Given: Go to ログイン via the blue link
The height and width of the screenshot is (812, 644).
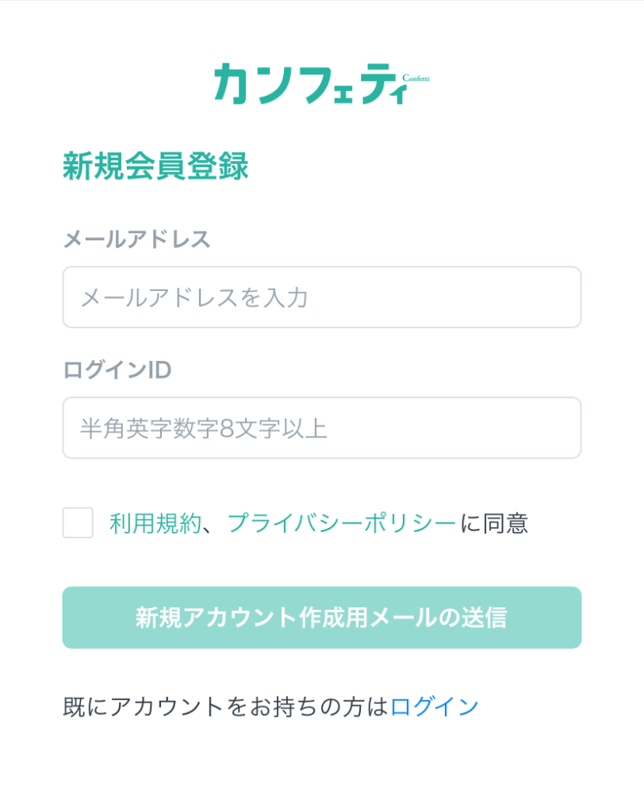Looking at the screenshot, I should (435, 707).
